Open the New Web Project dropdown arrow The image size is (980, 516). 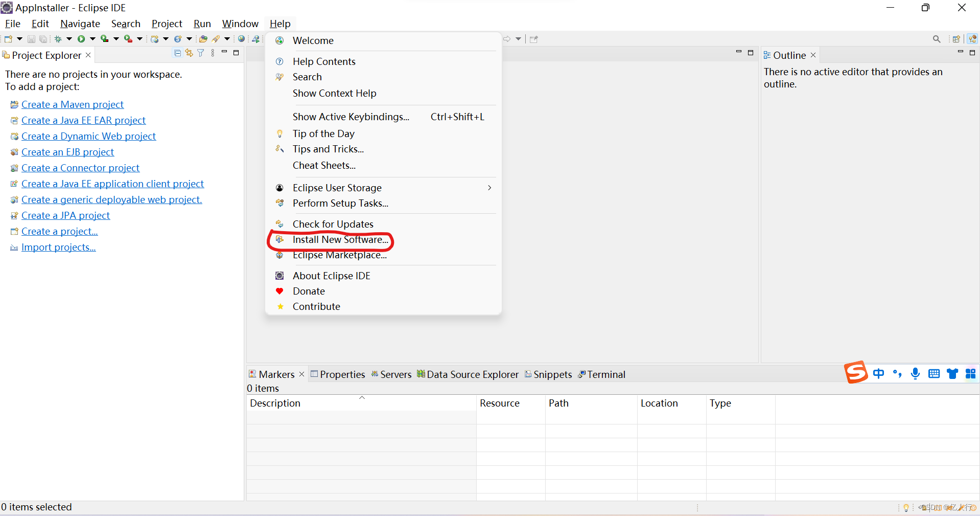pos(166,39)
